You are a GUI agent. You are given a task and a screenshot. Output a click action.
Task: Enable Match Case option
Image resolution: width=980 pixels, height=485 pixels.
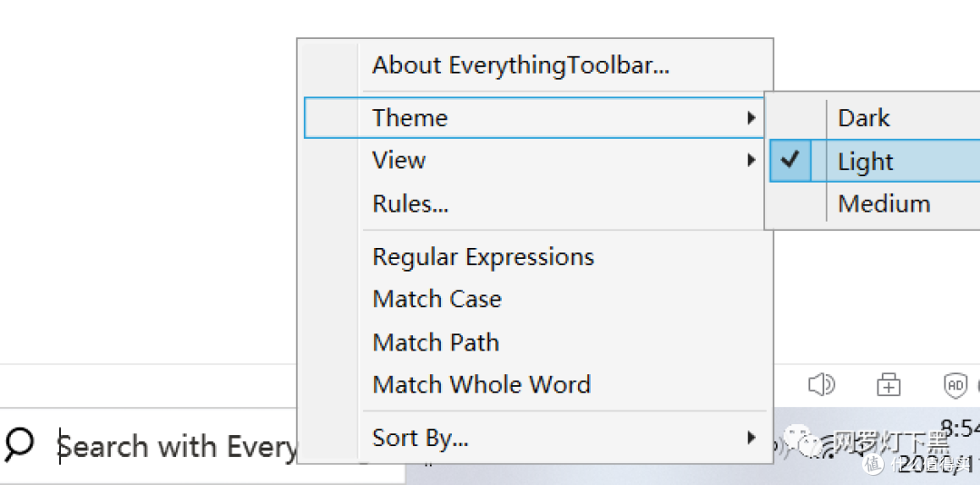coord(436,299)
